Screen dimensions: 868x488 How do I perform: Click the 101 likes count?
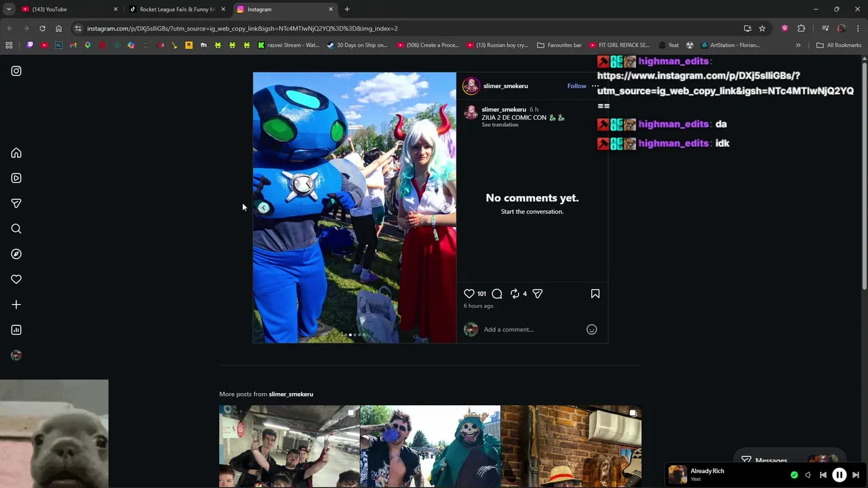coord(481,293)
